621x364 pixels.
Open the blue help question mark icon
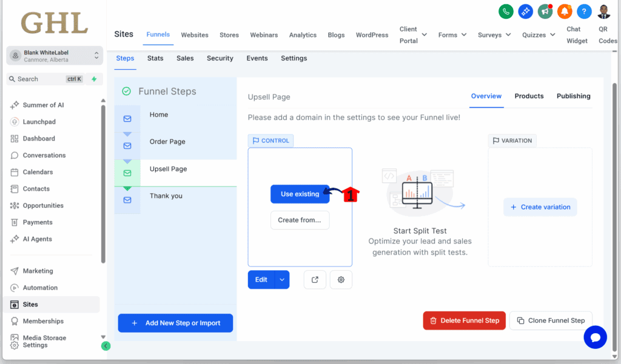pyautogui.click(x=584, y=12)
